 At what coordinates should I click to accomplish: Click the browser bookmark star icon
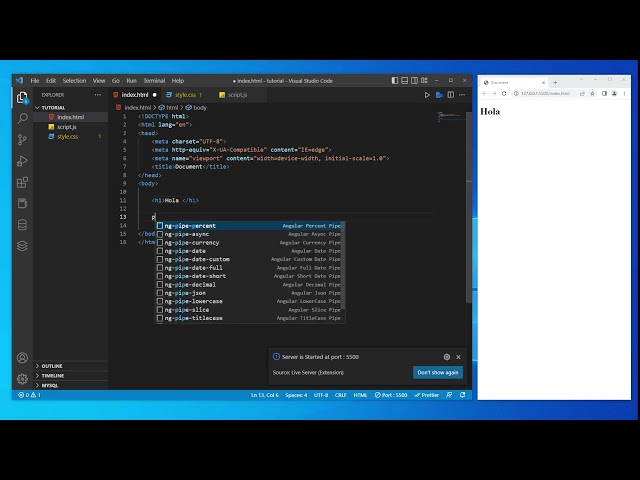click(592, 93)
